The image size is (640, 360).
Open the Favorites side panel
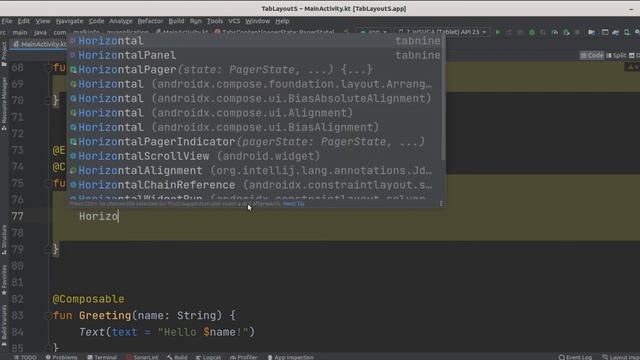(x=4, y=280)
